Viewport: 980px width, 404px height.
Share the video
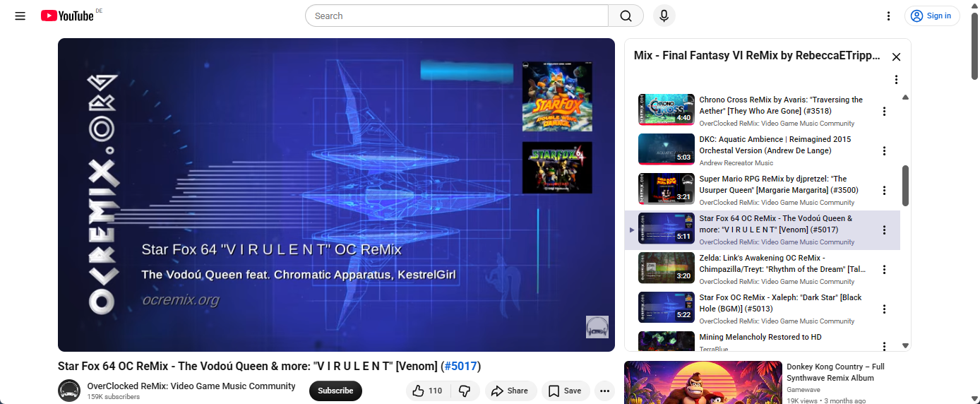[x=510, y=391]
